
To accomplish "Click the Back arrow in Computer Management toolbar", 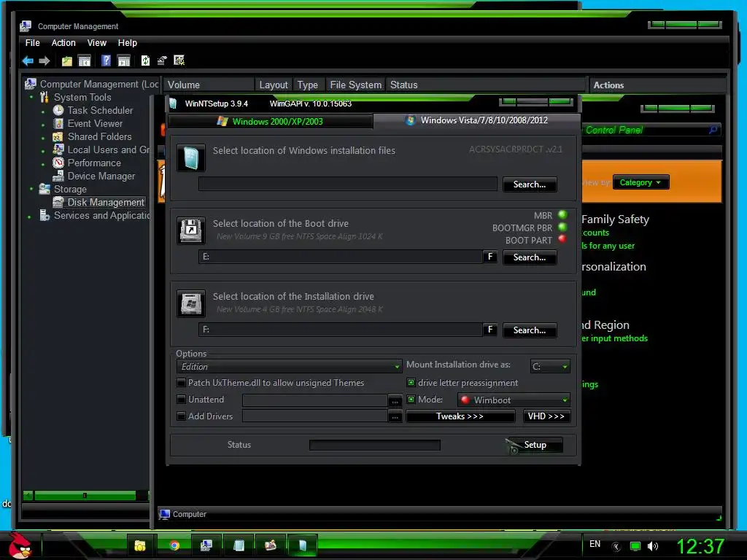I will (28, 61).
